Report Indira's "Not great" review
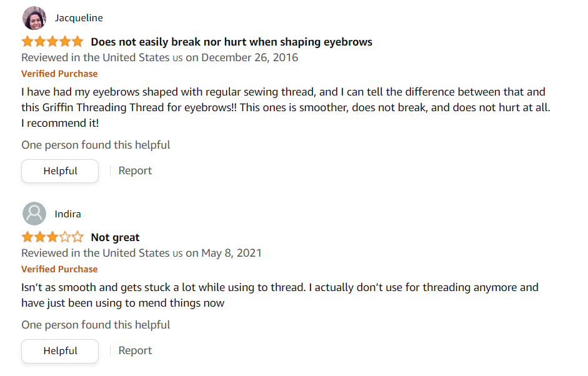The image size is (588, 376). [135, 351]
